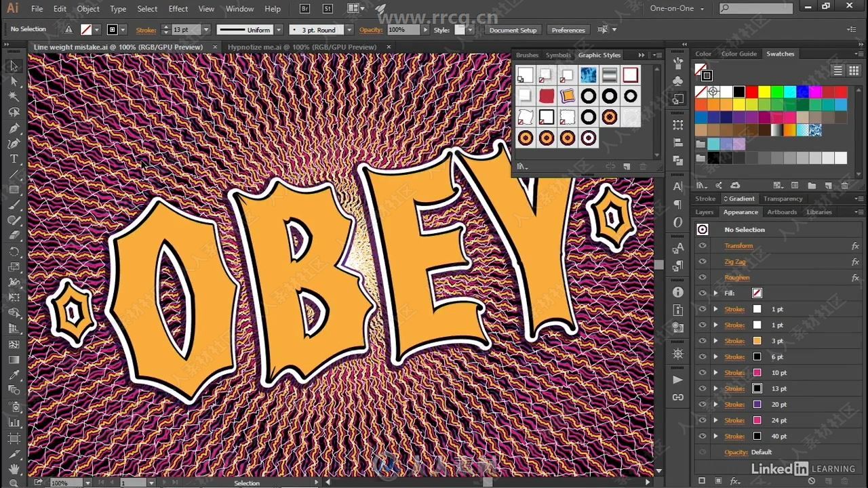The width and height of the screenshot is (868, 488).
Task: Open the Object menu
Action: [88, 9]
